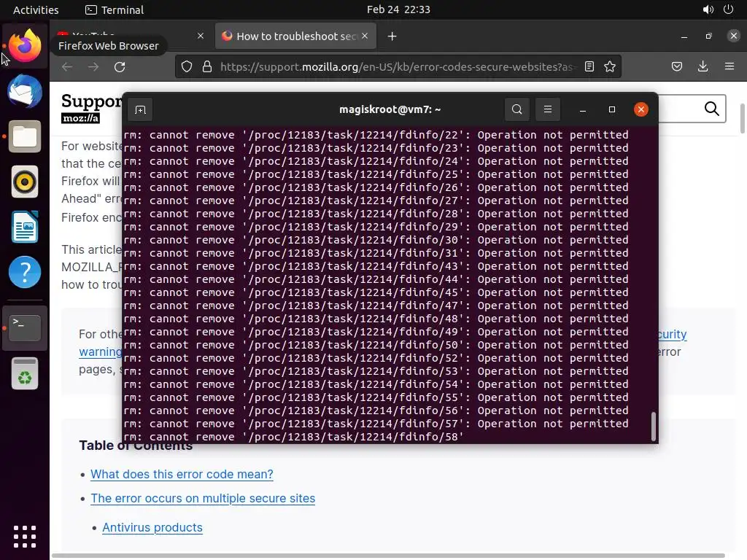Viewport: 747px width, 560px height.
Task: Click the Mozilla Support search magnifier
Action: (712, 109)
